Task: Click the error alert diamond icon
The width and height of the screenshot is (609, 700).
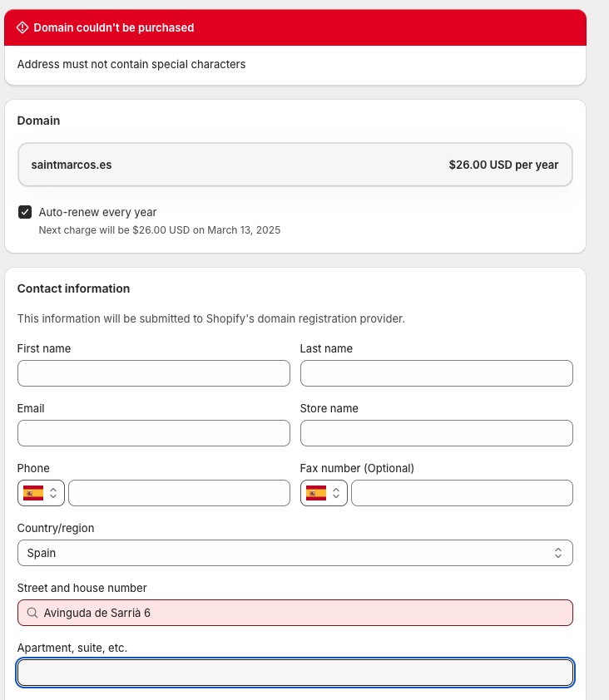Action: coord(22,27)
